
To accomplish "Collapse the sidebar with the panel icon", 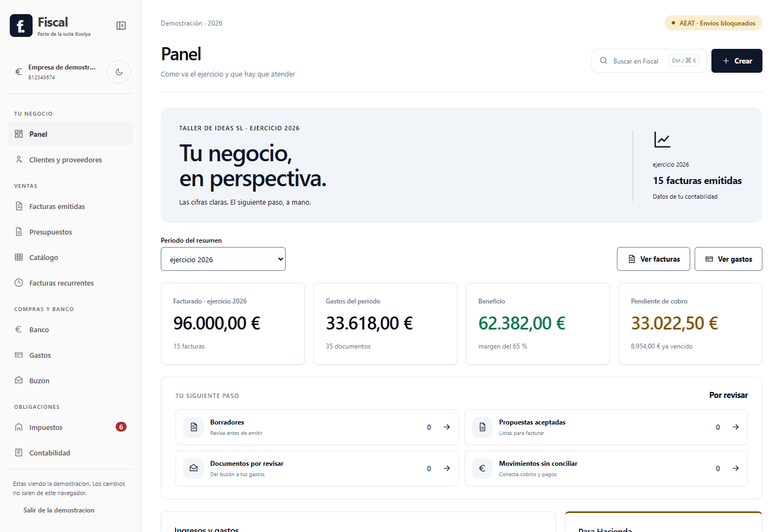I will [121, 26].
